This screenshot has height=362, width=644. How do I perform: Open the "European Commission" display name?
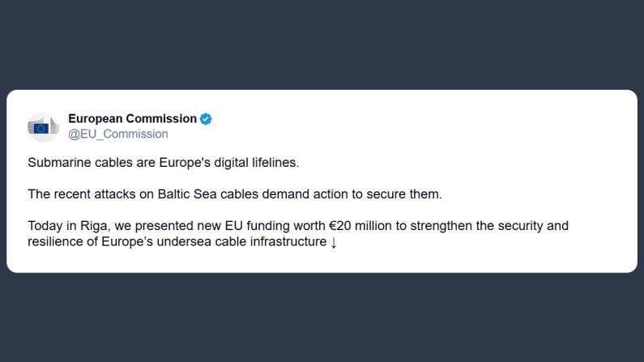(x=132, y=119)
